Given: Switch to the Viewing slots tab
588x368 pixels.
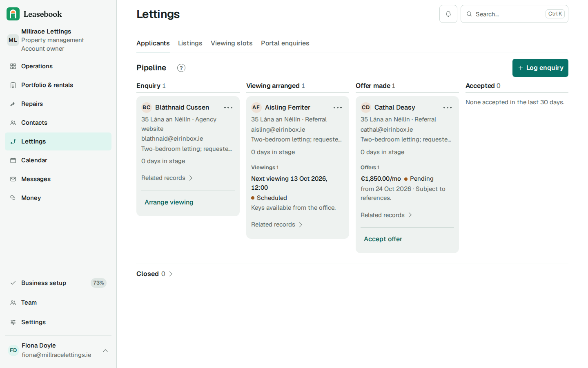Looking at the screenshot, I should (232, 43).
